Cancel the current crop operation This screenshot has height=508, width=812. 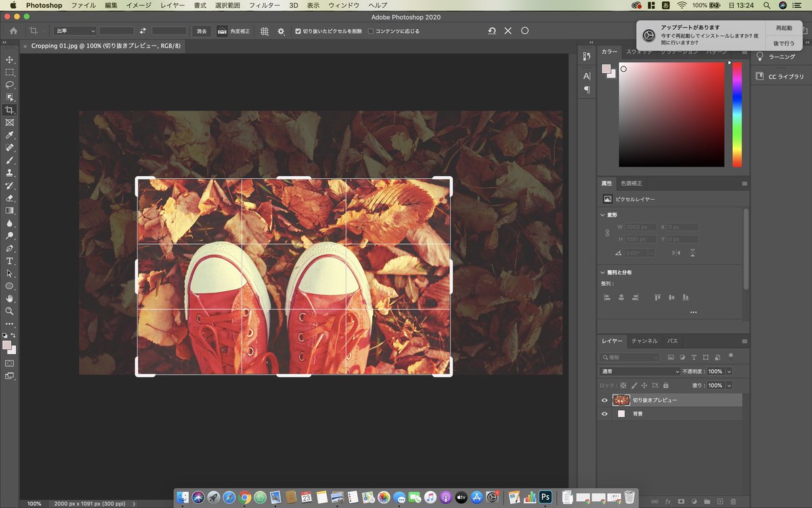click(x=508, y=31)
